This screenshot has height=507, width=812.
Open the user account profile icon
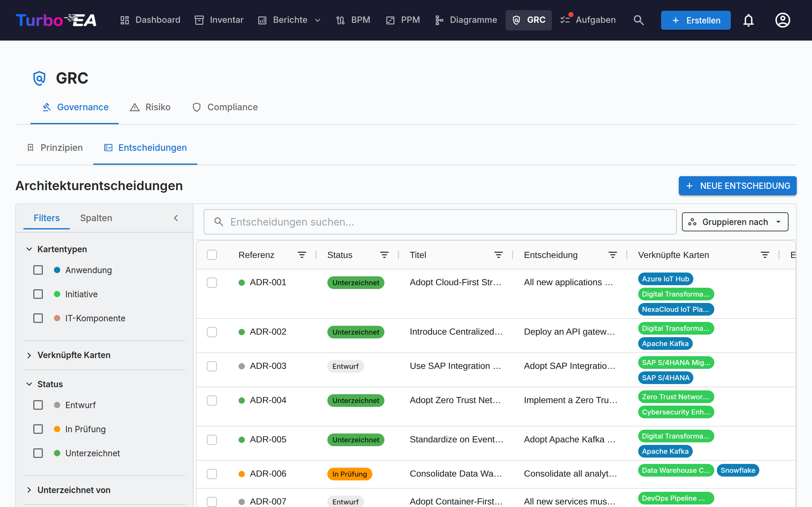click(x=783, y=20)
